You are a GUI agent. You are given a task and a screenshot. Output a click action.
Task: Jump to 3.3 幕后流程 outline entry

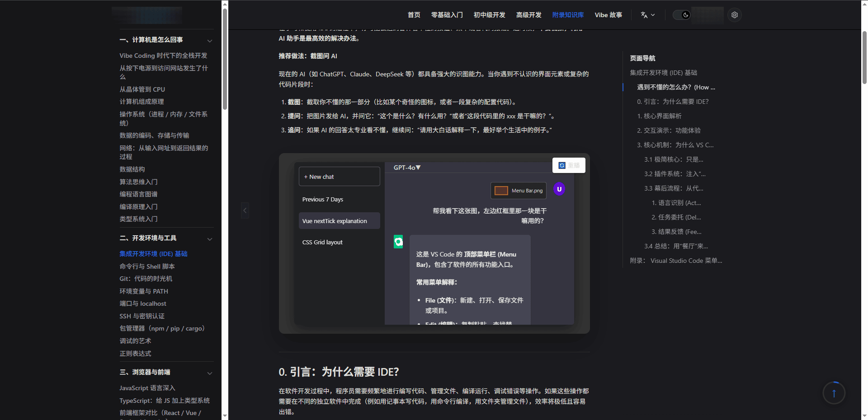pos(674,188)
